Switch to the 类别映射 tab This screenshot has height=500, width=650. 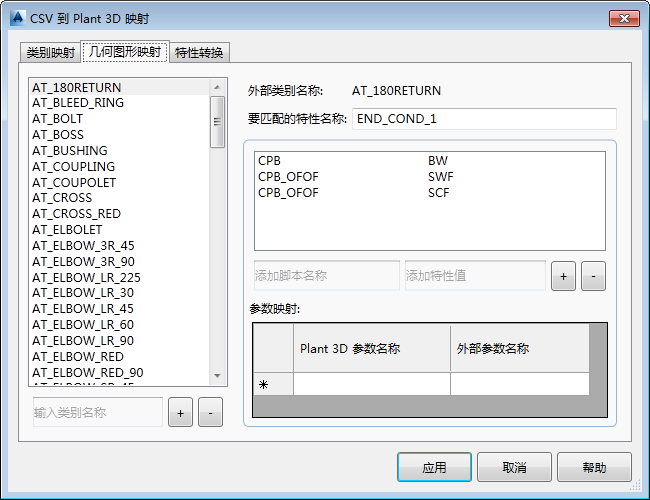click(50, 53)
